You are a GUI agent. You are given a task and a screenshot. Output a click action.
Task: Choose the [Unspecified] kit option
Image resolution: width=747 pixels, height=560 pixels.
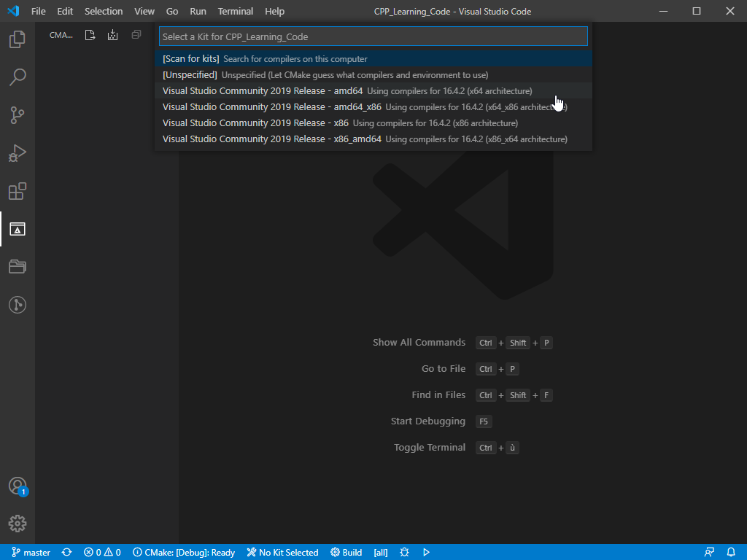tap(373, 75)
